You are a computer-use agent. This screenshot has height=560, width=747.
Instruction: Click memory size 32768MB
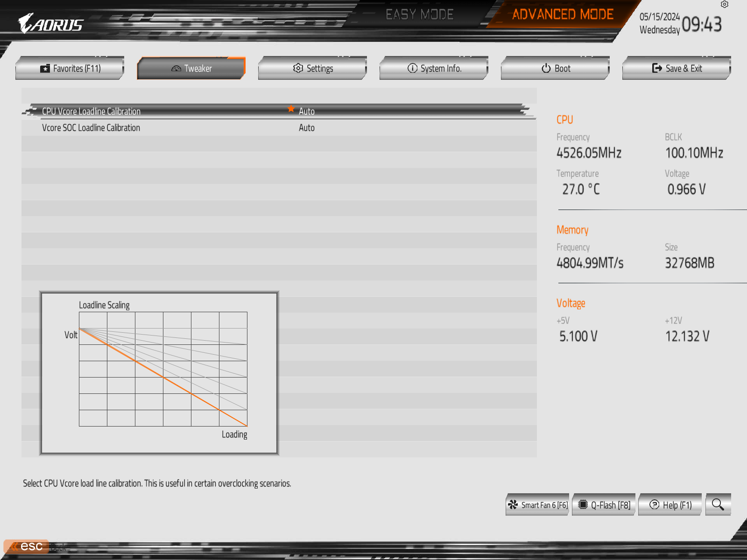click(690, 263)
